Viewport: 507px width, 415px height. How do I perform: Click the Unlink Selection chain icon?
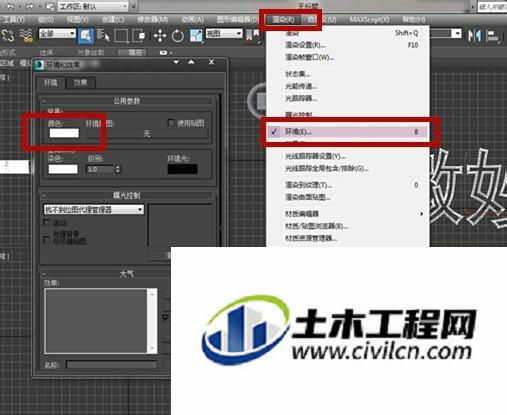tap(8, 35)
